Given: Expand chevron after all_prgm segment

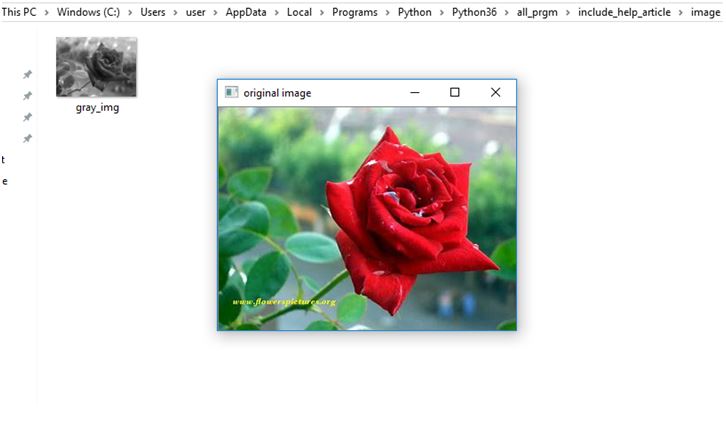Looking at the screenshot, I should (568, 13).
